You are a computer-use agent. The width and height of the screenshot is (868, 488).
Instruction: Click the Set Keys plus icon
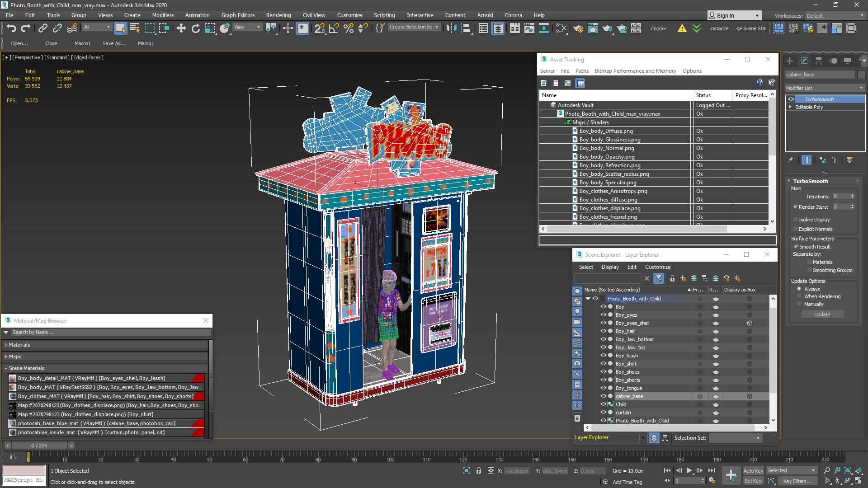(x=731, y=474)
